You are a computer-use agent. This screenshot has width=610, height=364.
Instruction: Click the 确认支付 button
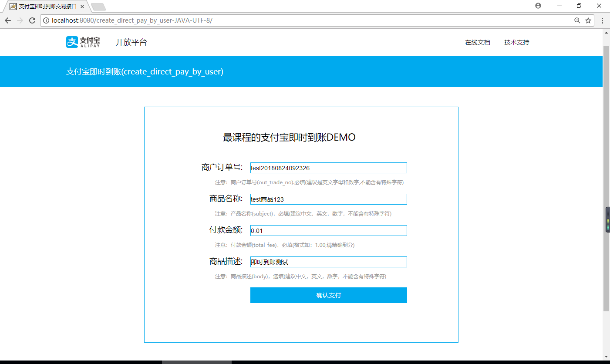point(329,295)
